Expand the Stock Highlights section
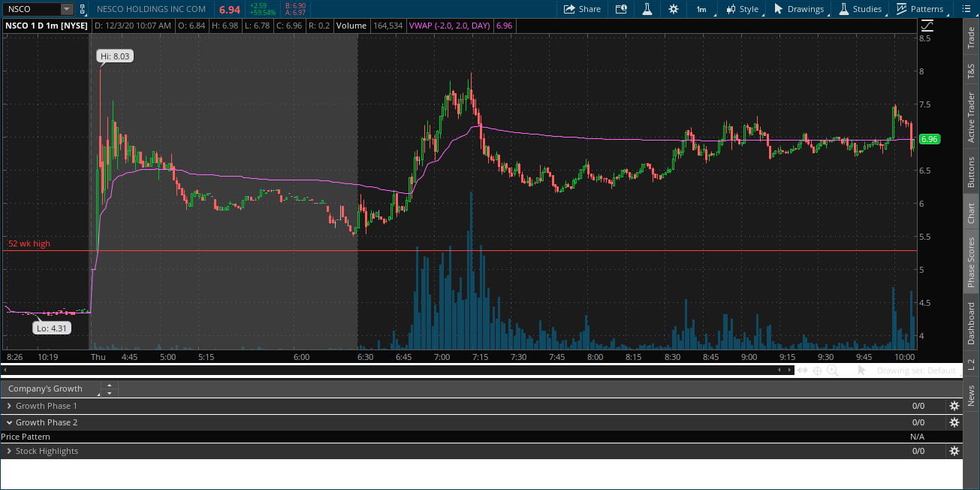 click(9, 451)
